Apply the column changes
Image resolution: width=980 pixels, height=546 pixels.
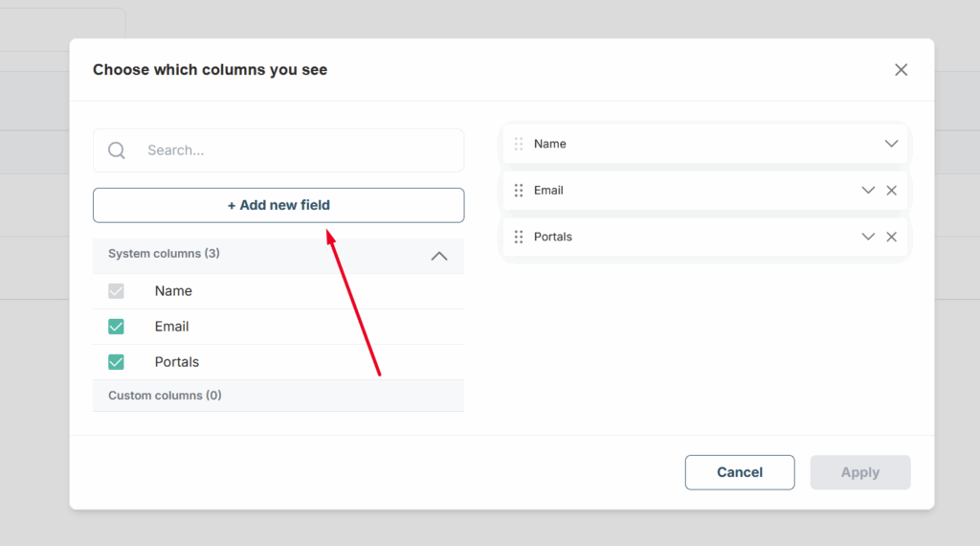[x=860, y=472]
